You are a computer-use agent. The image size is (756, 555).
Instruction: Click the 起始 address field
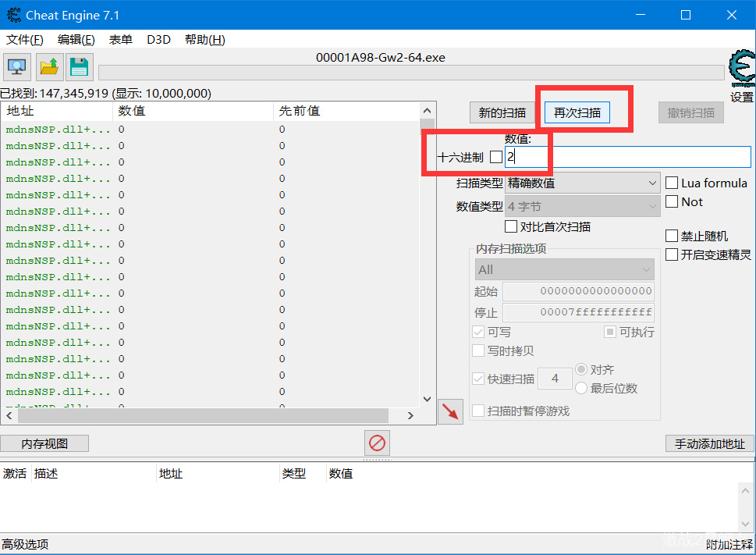click(579, 291)
